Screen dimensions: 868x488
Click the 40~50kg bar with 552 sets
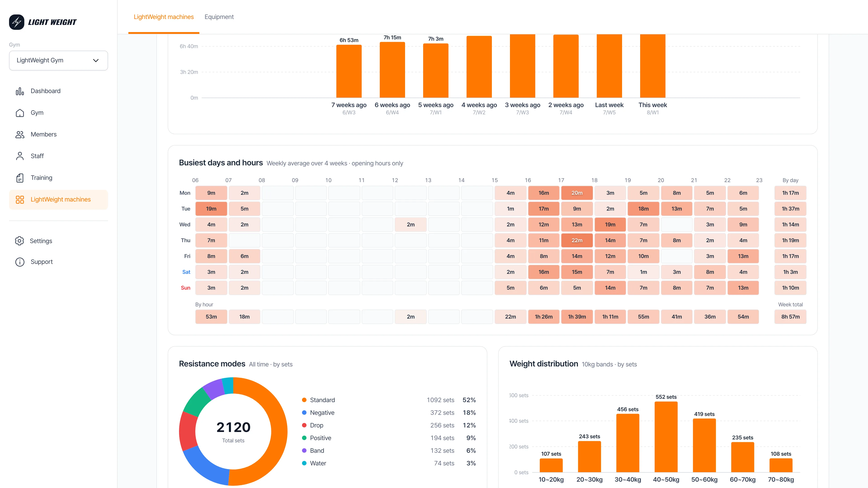click(x=666, y=437)
